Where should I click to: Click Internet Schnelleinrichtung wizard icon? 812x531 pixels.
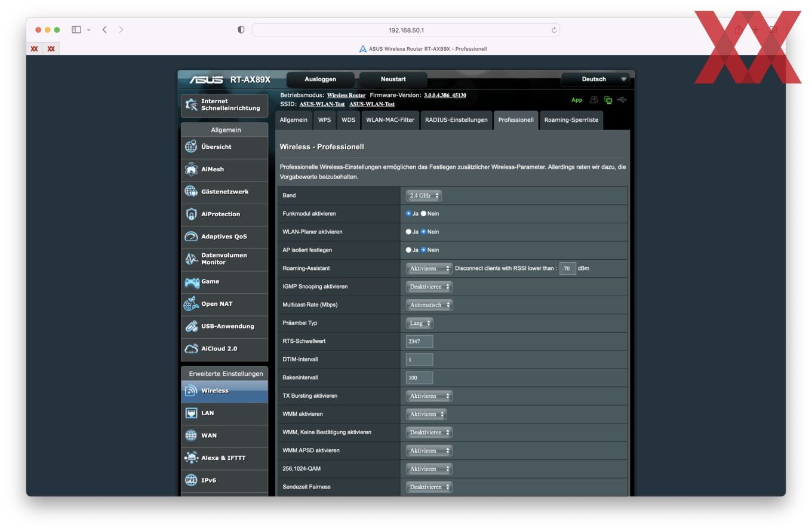point(191,105)
